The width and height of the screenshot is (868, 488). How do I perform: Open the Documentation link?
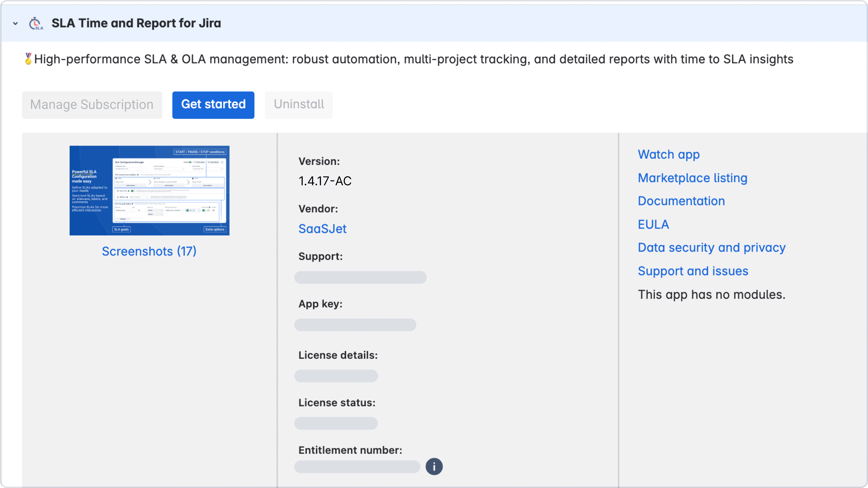click(x=681, y=201)
